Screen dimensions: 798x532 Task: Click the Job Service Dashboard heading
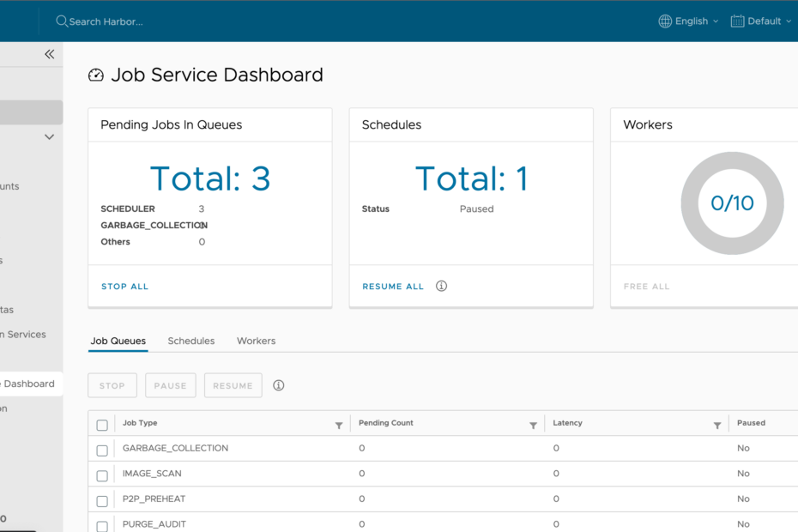[x=217, y=75]
